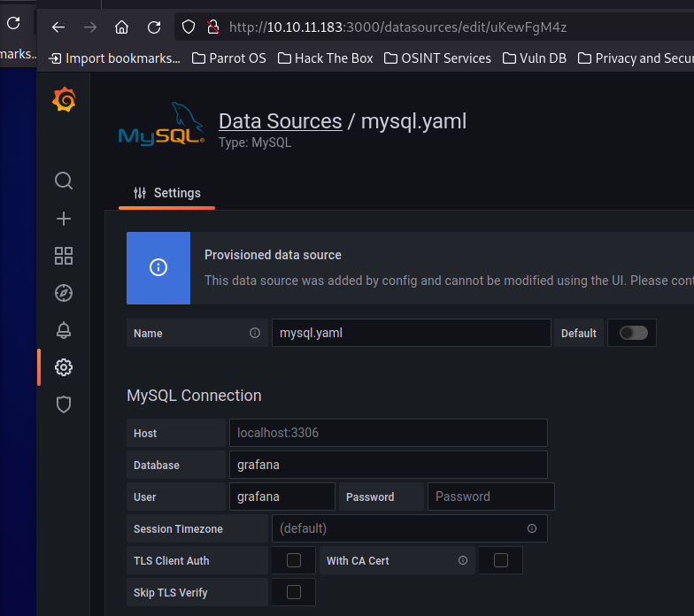Click the Create plus icon
The image size is (694, 616).
pyautogui.click(x=64, y=219)
